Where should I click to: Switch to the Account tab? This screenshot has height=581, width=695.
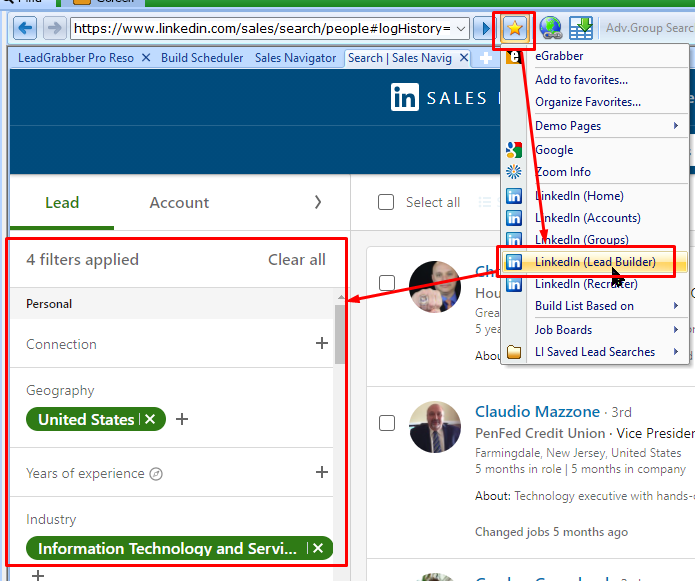point(179,203)
